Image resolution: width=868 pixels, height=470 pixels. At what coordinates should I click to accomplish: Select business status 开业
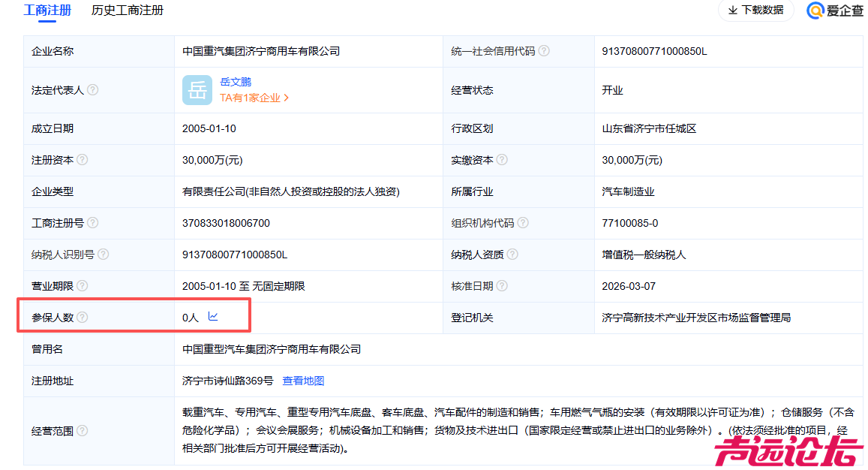[x=612, y=90]
